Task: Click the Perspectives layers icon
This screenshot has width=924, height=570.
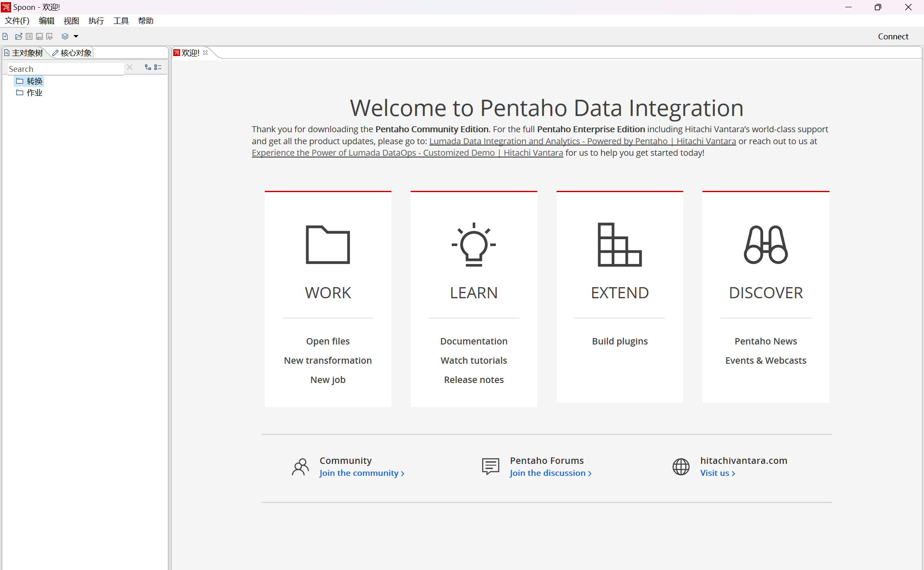Action: point(65,36)
